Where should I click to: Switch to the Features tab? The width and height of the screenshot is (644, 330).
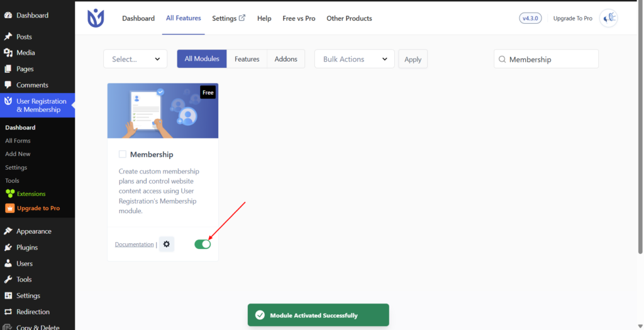coord(247,58)
